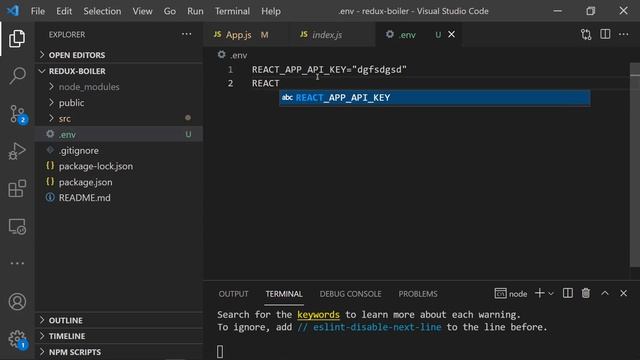
Task: Open the terminal launch profile dropdown arrow
Action: coord(551,293)
